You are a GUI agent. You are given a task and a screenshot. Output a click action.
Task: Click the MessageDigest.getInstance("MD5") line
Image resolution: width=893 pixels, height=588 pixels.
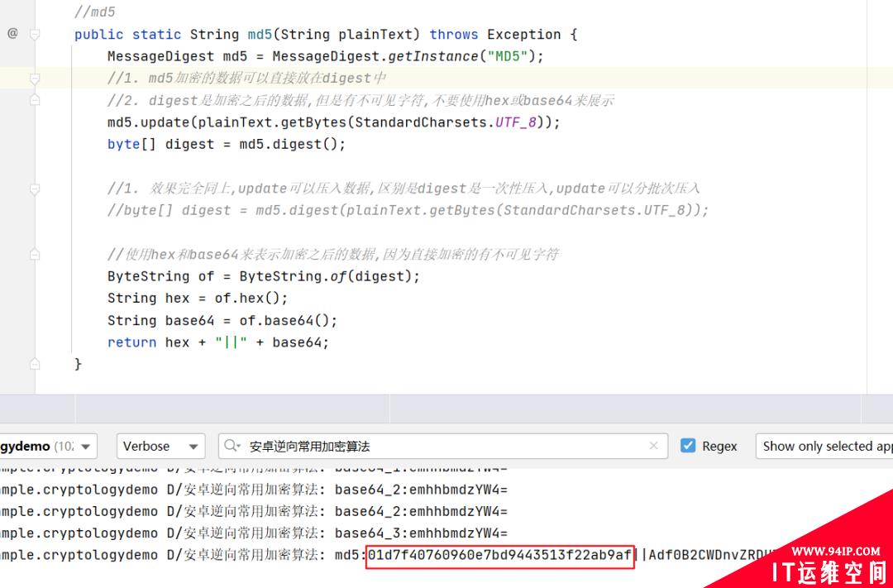click(x=326, y=57)
